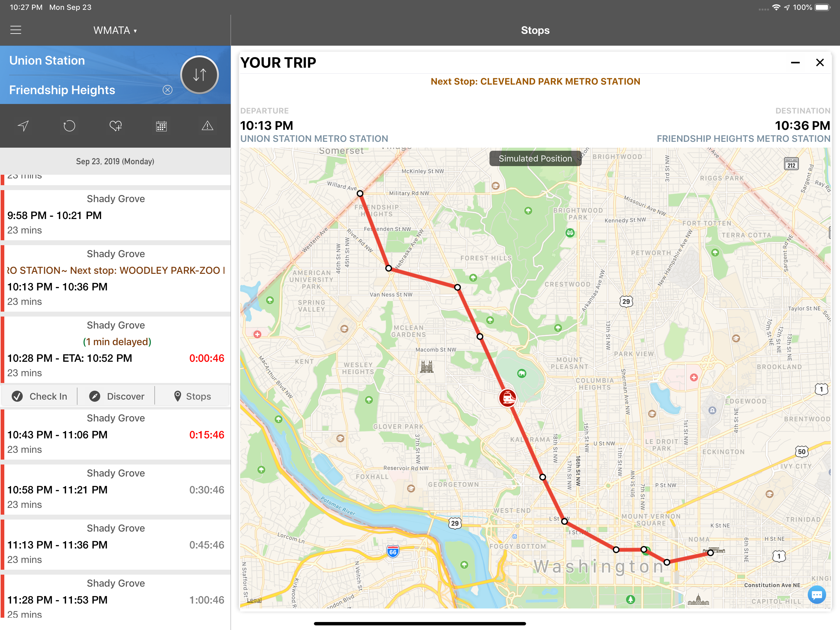
Task: Add route to favorites heart icon
Action: 115,126
